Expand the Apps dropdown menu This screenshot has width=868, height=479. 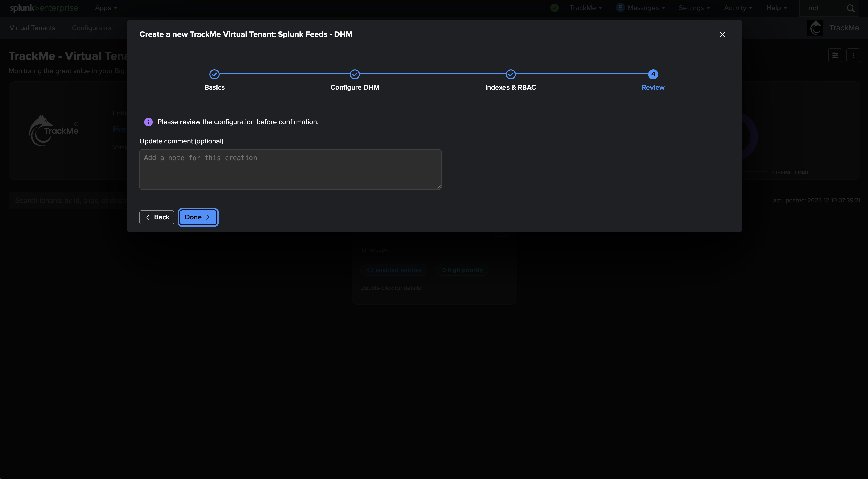(x=106, y=8)
